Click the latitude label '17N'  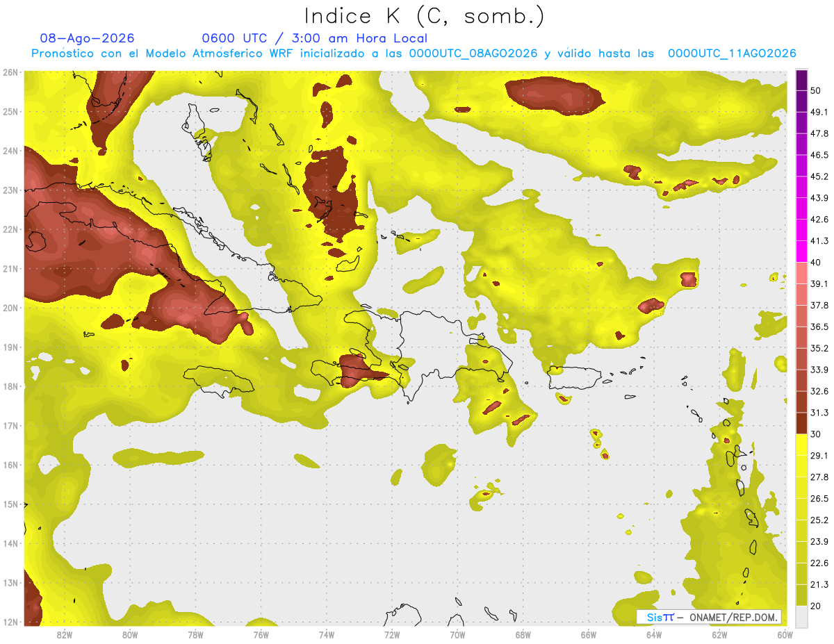click(10, 426)
